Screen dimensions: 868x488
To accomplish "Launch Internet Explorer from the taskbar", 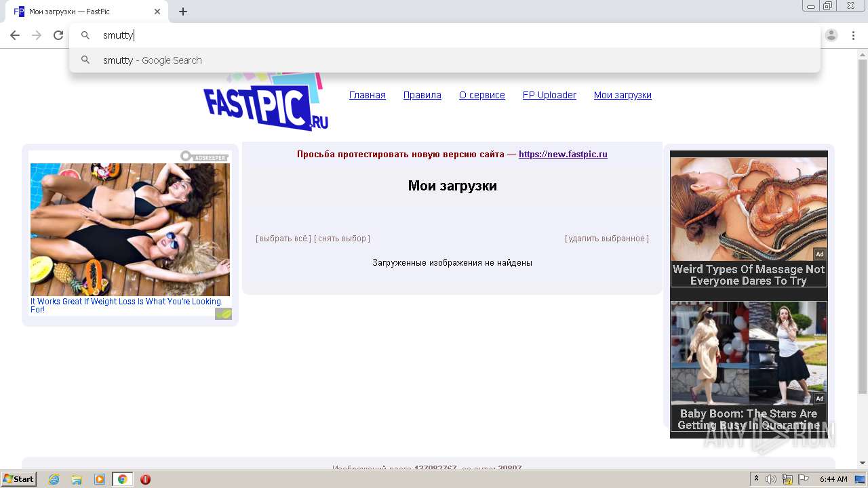I will pos(54,479).
